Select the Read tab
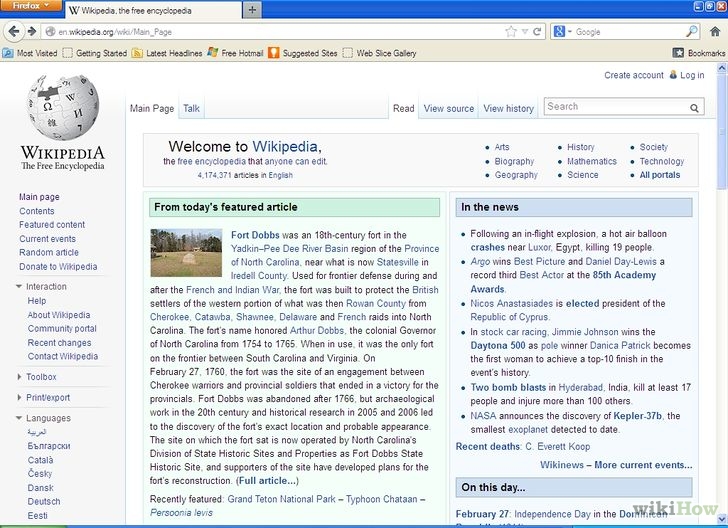This screenshot has width=728, height=528. (x=403, y=108)
